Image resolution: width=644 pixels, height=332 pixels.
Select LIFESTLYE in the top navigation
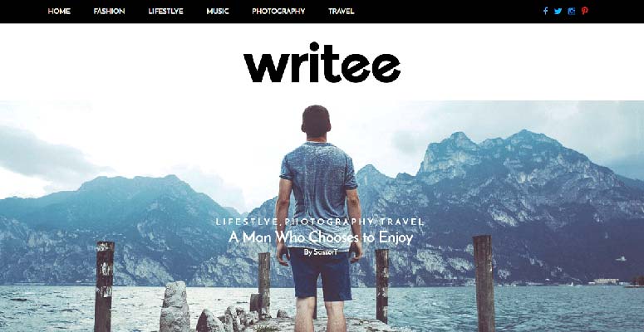pos(166,12)
